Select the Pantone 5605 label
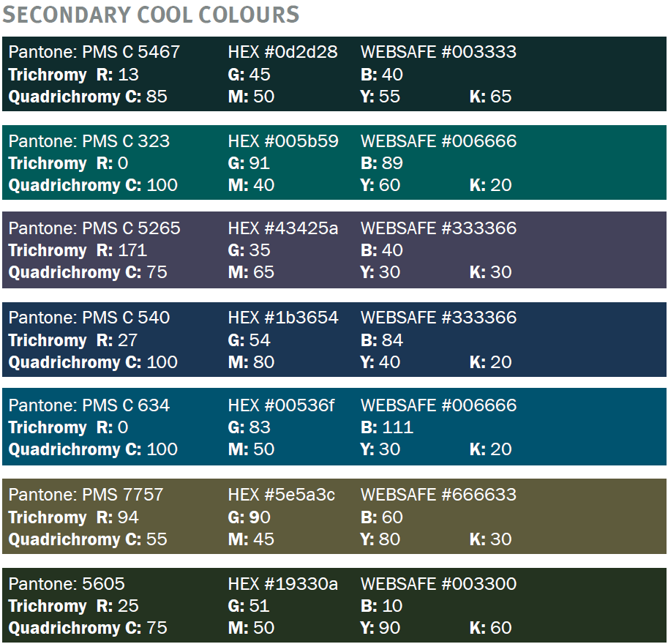Image resolution: width=668 pixels, height=644 pixels. (67, 584)
